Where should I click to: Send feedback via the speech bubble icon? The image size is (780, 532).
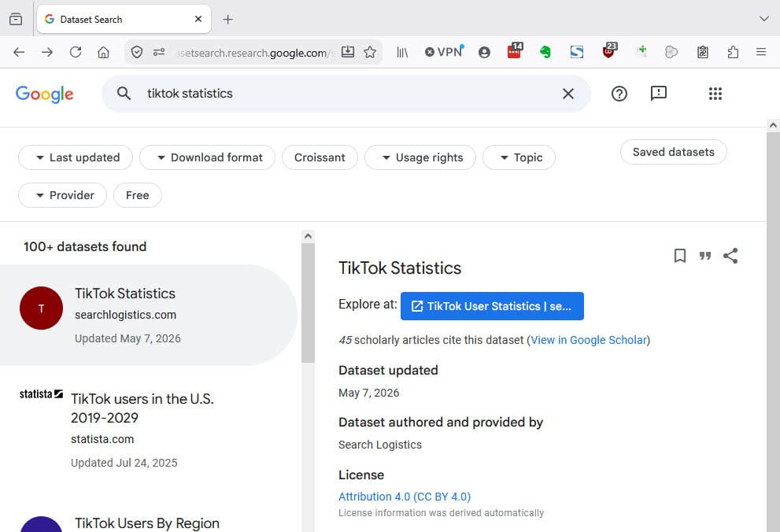[659, 93]
